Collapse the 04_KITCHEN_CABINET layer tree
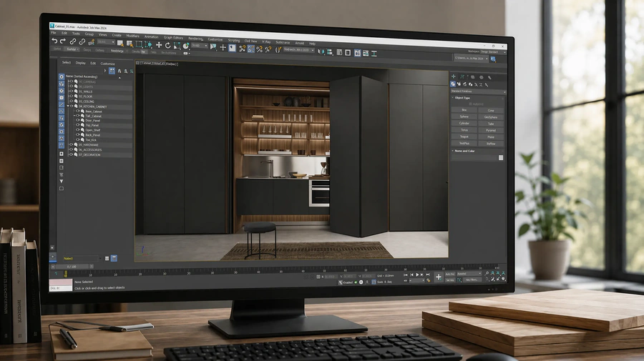 tap(68, 107)
